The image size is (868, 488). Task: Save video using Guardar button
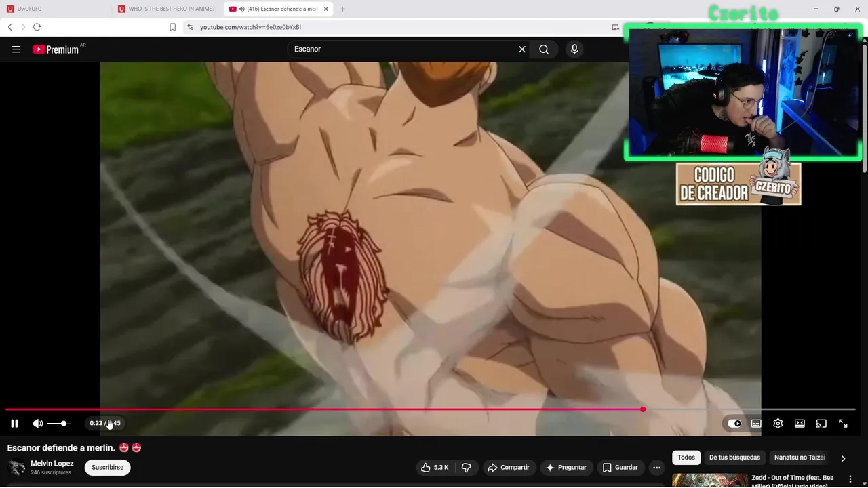[x=620, y=468]
